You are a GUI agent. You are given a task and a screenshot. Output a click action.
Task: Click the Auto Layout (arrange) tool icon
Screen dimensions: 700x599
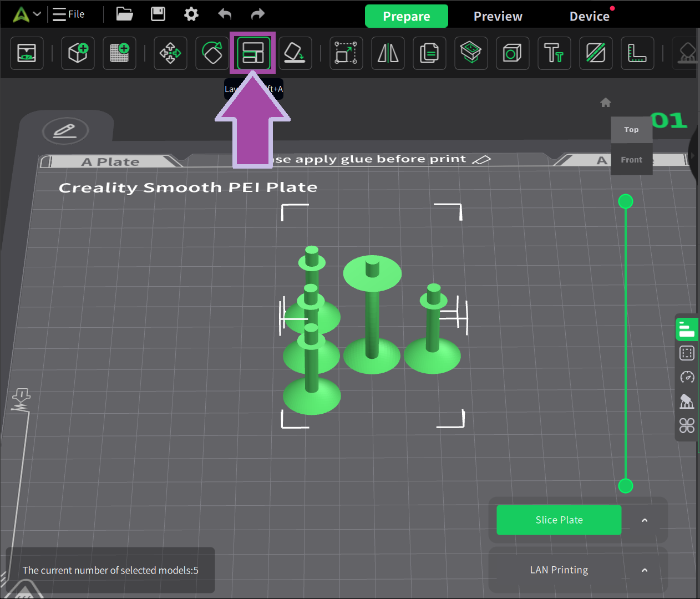point(253,53)
